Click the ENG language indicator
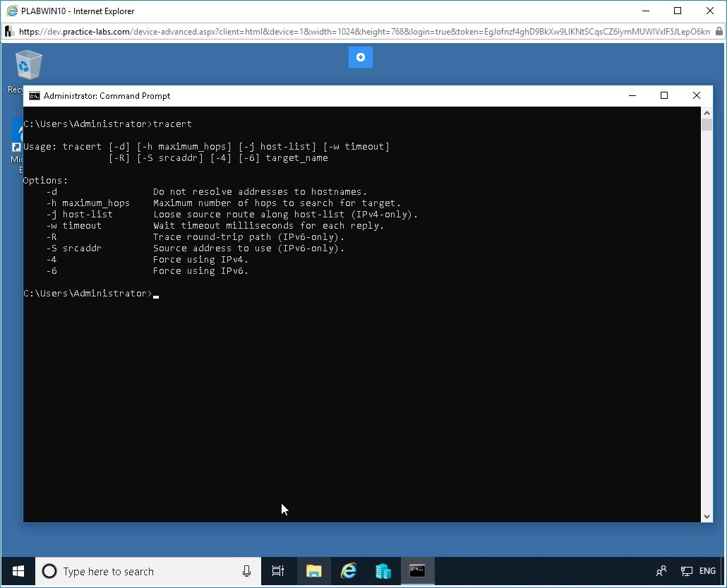727x588 pixels. [x=707, y=571]
